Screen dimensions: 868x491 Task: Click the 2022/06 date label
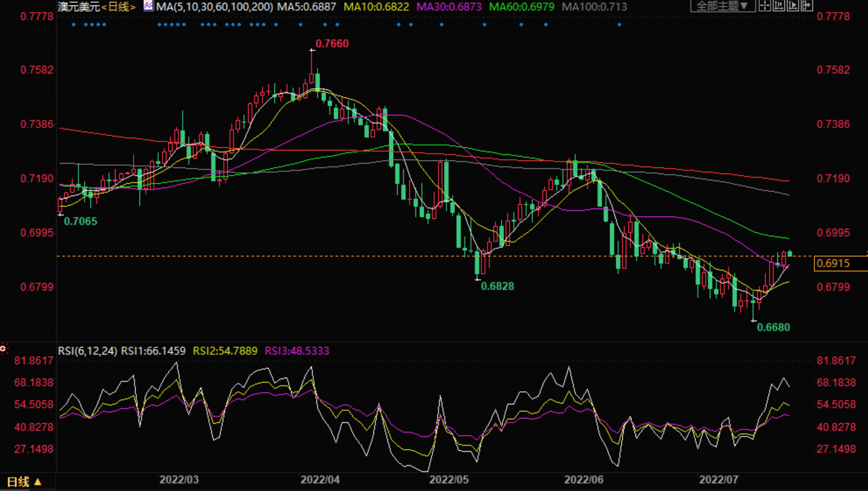584,480
